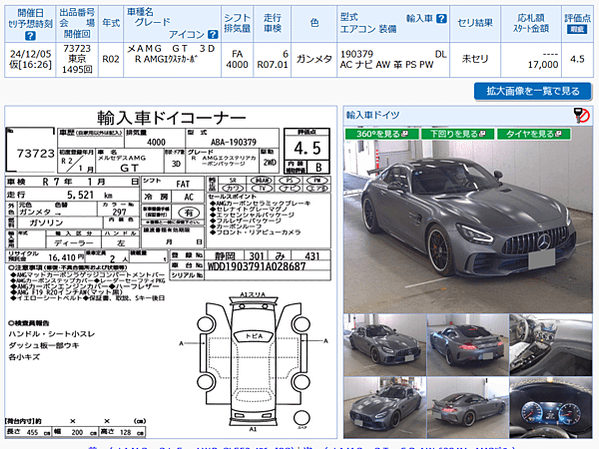
Task: Open the 拡大画像を一覧で見る button
Action: click(533, 91)
